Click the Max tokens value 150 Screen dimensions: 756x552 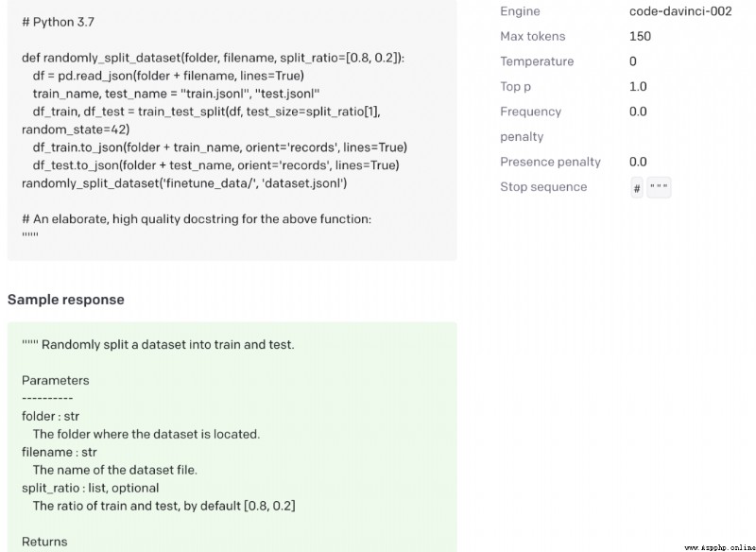(640, 36)
